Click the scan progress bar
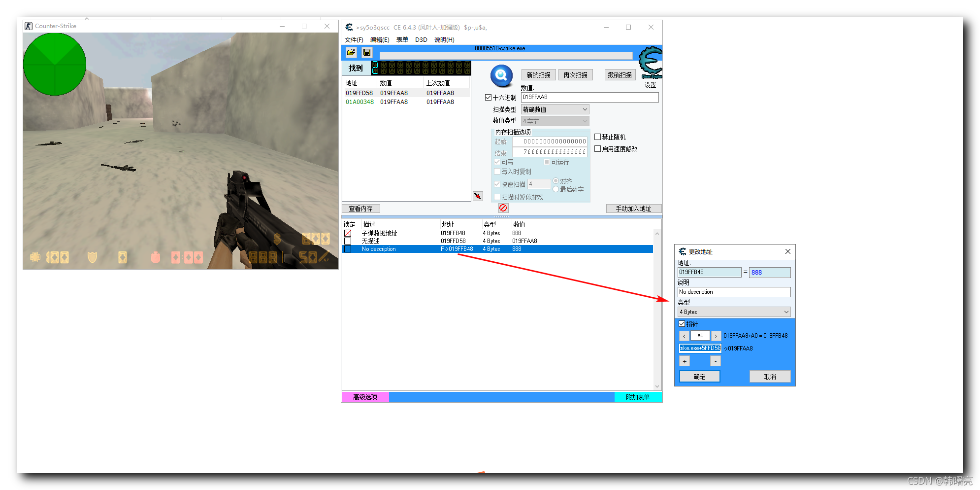The width and height of the screenshot is (980, 490). pos(506,55)
